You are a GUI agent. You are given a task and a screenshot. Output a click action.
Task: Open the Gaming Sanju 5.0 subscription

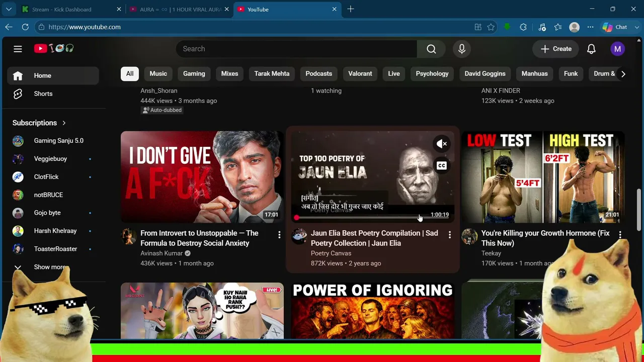tap(53, 141)
